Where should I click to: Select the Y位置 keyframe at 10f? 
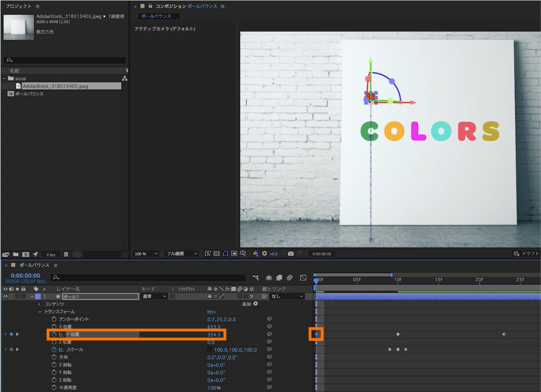[x=398, y=334]
